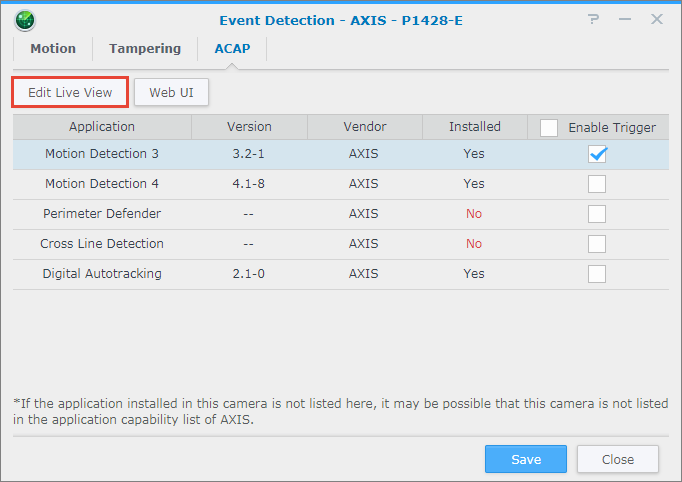Save the event detection settings
682x482 pixels.
tap(526, 459)
